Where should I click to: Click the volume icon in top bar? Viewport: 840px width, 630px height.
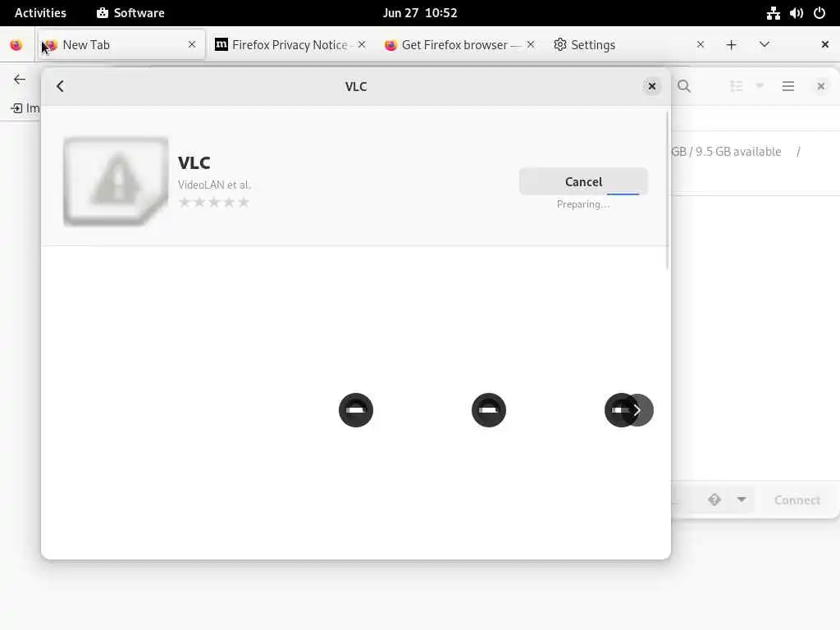point(796,13)
